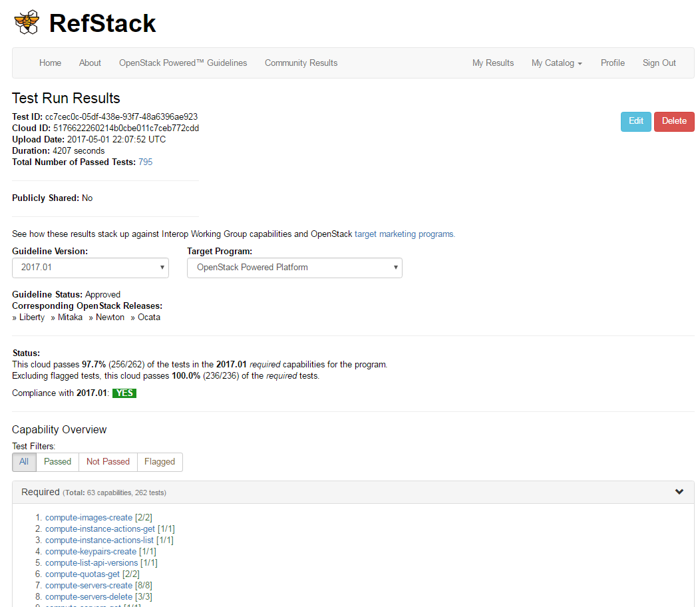The width and height of the screenshot is (700, 607).
Task: Click the blue Edit button
Action: [635, 122]
